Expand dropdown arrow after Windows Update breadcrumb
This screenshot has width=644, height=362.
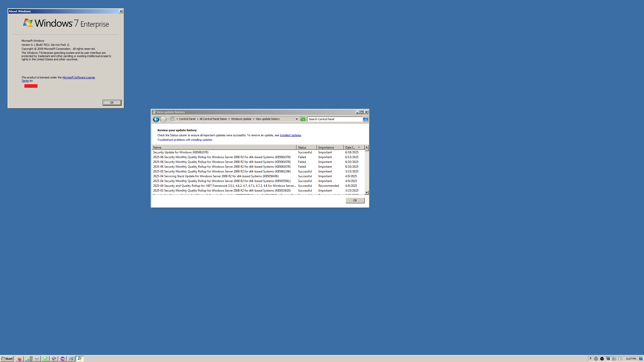[254, 119]
